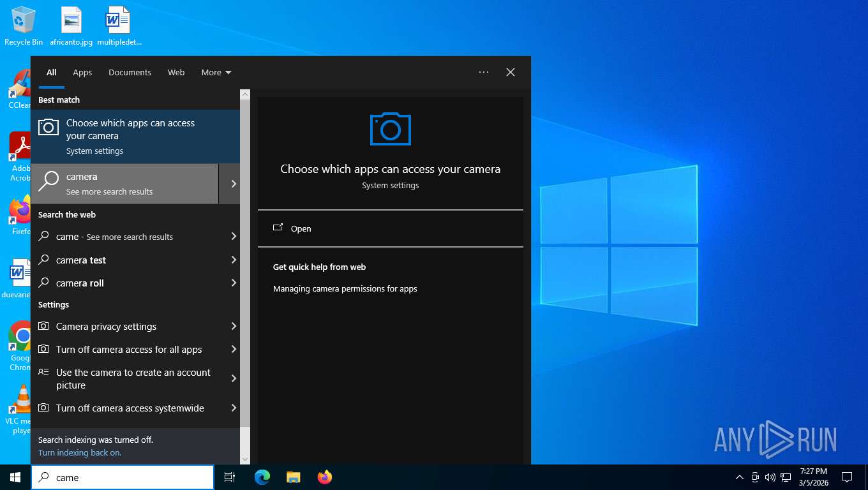Click the network tray icon

[x=786, y=477]
